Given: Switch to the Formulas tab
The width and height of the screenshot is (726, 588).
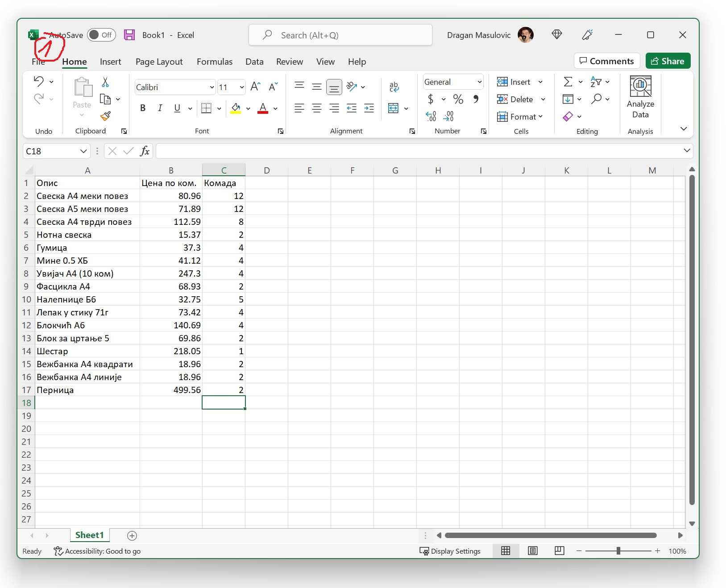Looking at the screenshot, I should click(x=215, y=62).
